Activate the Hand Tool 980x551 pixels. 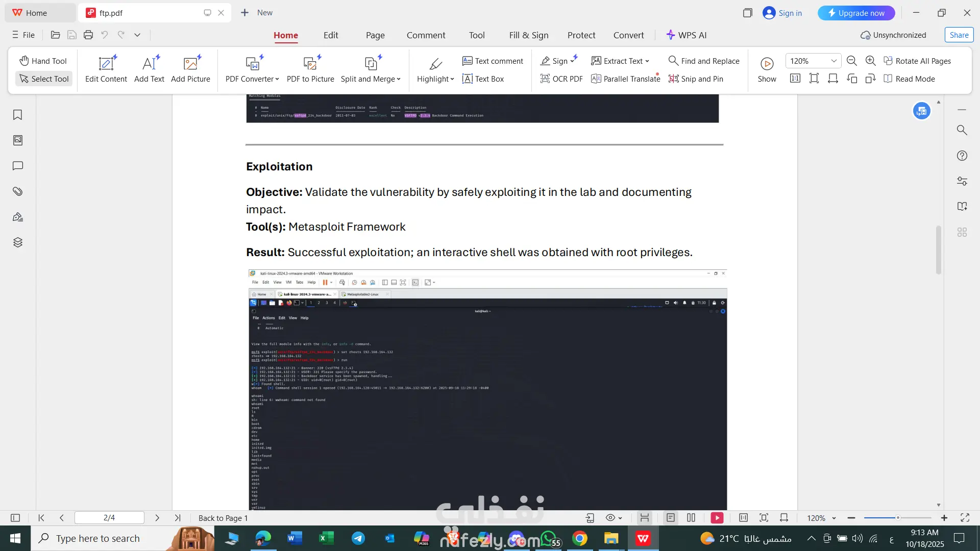click(x=43, y=61)
